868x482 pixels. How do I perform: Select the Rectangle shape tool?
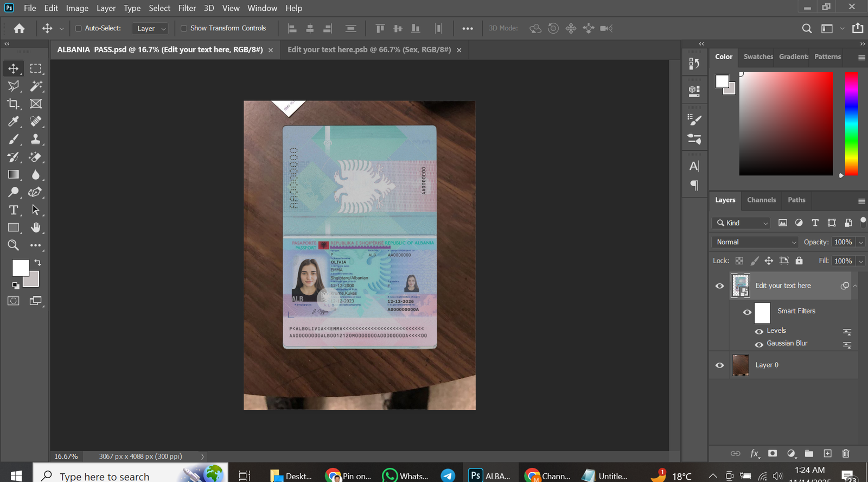pyautogui.click(x=14, y=227)
